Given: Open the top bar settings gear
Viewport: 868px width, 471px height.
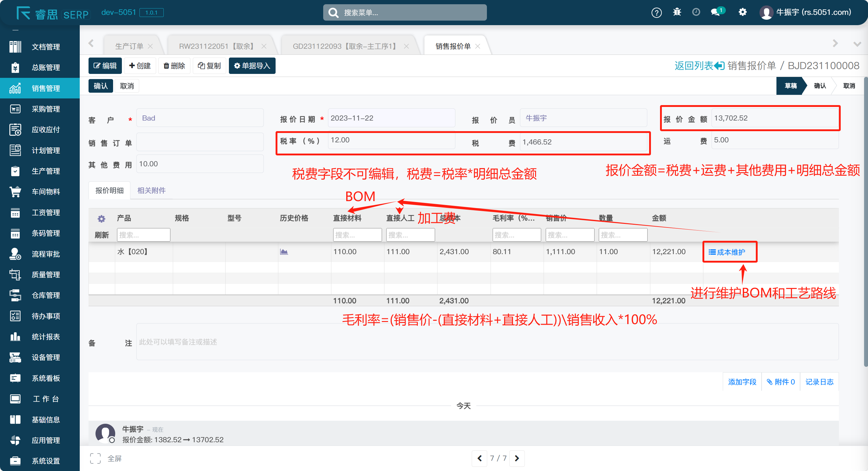Looking at the screenshot, I should tap(742, 12).
